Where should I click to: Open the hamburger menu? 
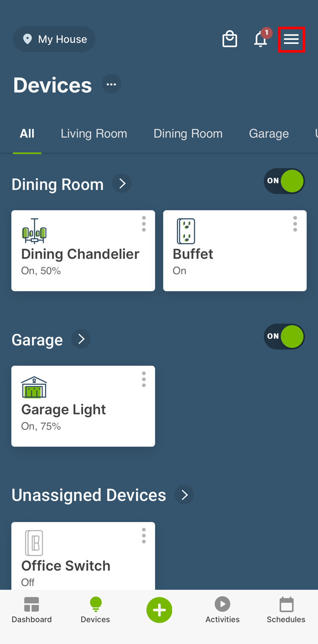291,39
